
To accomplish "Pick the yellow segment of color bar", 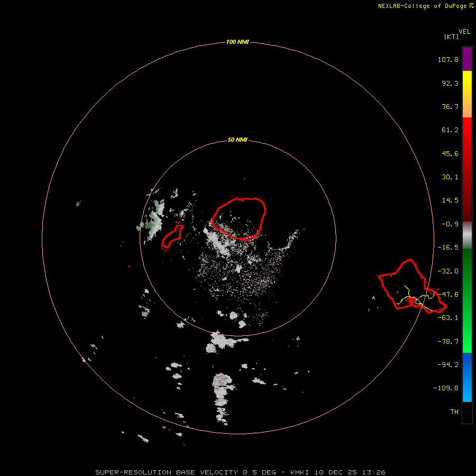I will point(467,94).
